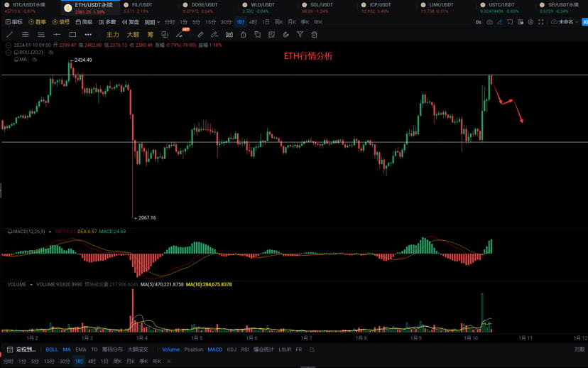
Task: Select the top 4时 timeframe
Action: pos(253,22)
